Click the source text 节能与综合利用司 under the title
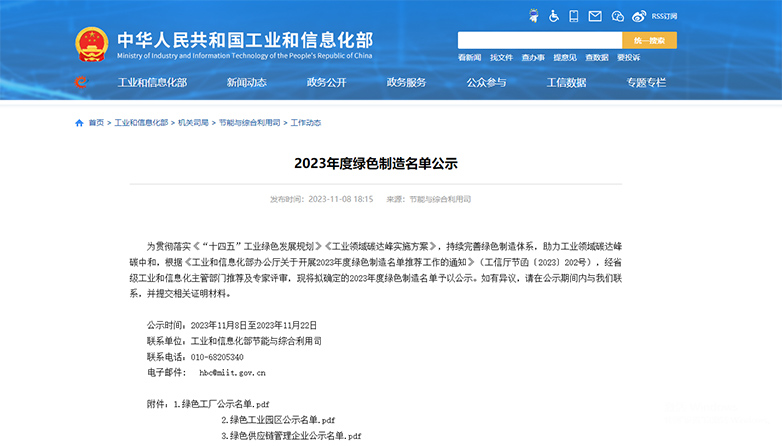The height and width of the screenshot is (446, 782). pyautogui.click(x=440, y=199)
